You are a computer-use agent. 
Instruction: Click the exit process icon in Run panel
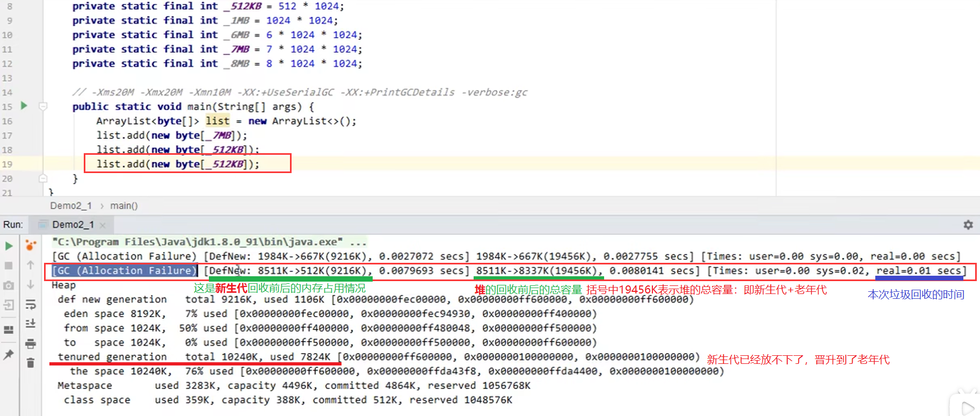(x=9, y=305)
